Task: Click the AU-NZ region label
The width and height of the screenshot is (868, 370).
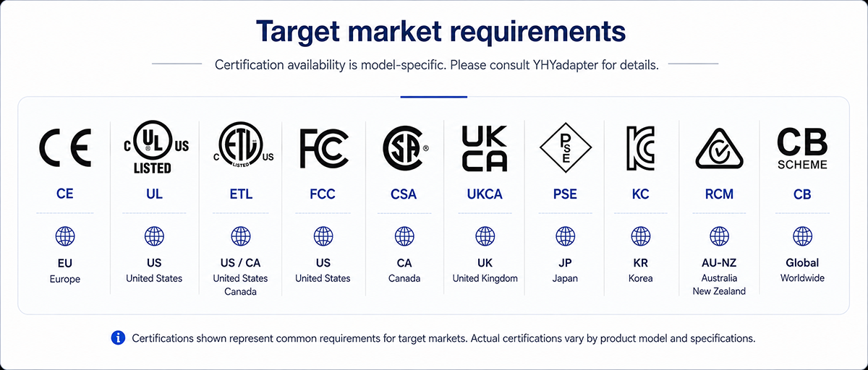Action: [x=719, y=263]
